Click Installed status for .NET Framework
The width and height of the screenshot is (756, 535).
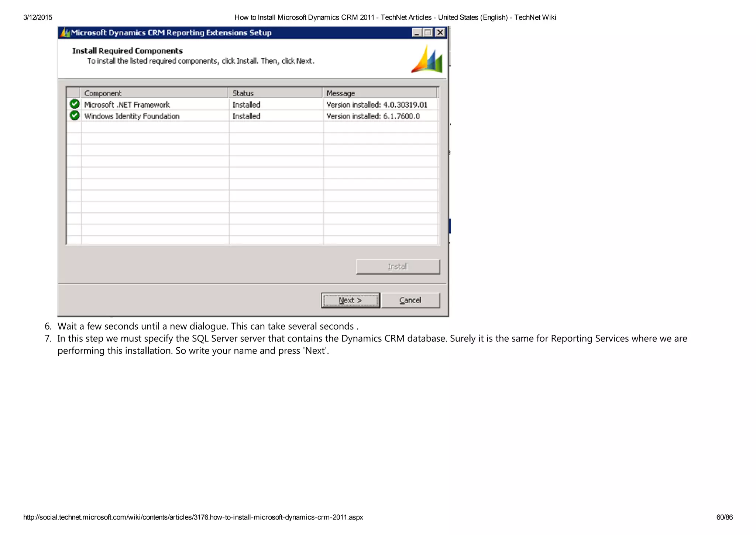pyautogui.click(x=246, y=105)
